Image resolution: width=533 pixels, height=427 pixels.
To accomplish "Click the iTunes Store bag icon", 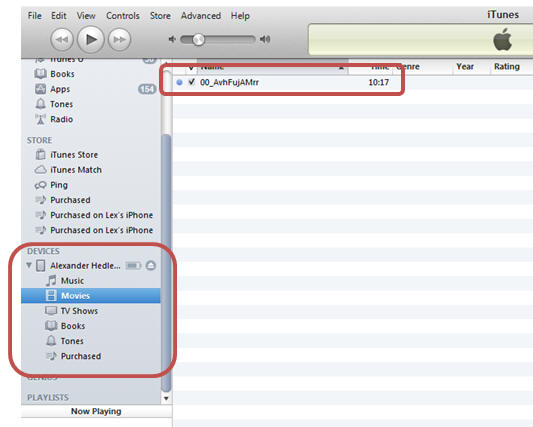I will [x=40, y=154].
